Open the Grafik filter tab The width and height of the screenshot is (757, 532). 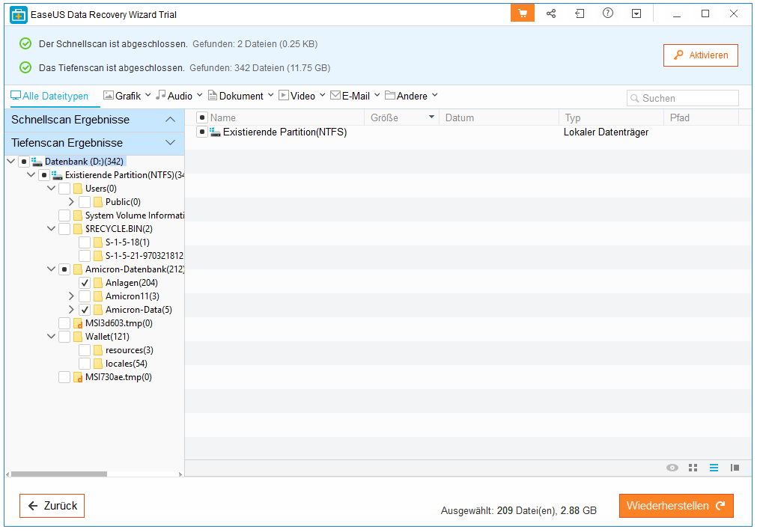click(127, 96)
